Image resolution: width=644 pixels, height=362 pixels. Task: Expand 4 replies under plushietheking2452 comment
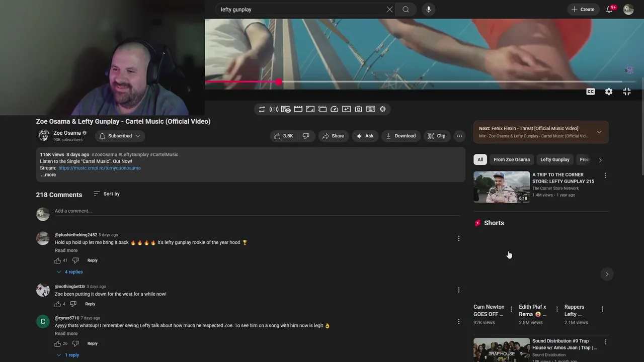pyautogui.click(x=69, y=272)
